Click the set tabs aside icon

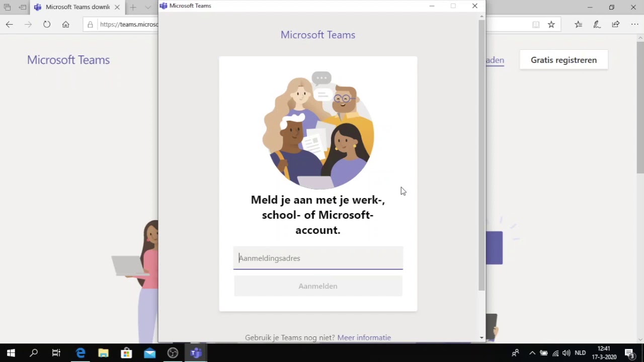pyautogui.click(x=23, y=8)
